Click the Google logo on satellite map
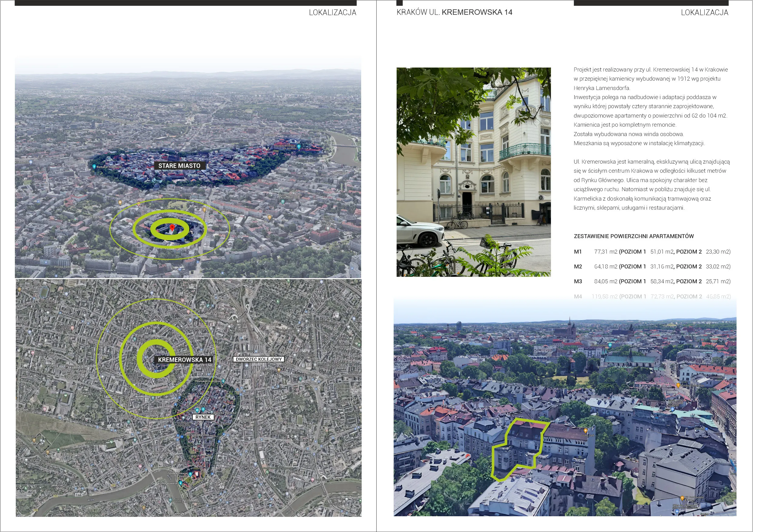 179,513
